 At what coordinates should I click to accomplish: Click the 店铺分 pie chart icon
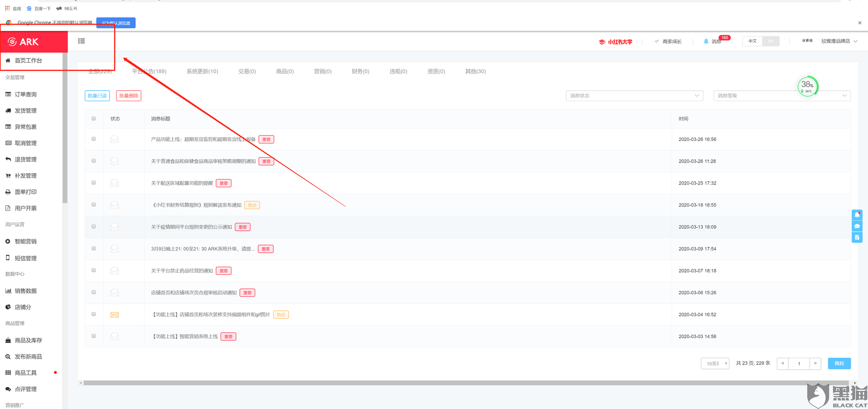pos(8,307)
